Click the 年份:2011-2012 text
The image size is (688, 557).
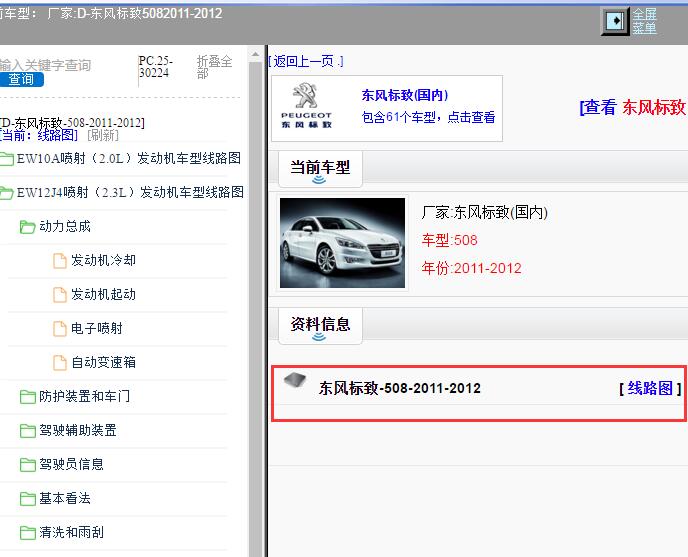point(471,268)
